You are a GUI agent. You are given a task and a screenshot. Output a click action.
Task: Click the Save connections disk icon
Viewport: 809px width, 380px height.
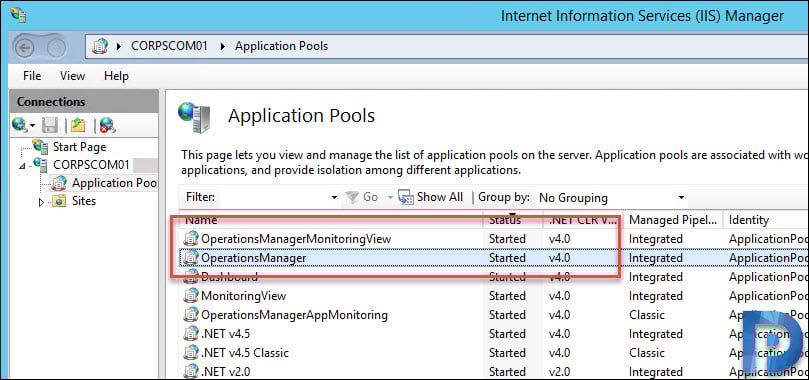coord(50,125)
